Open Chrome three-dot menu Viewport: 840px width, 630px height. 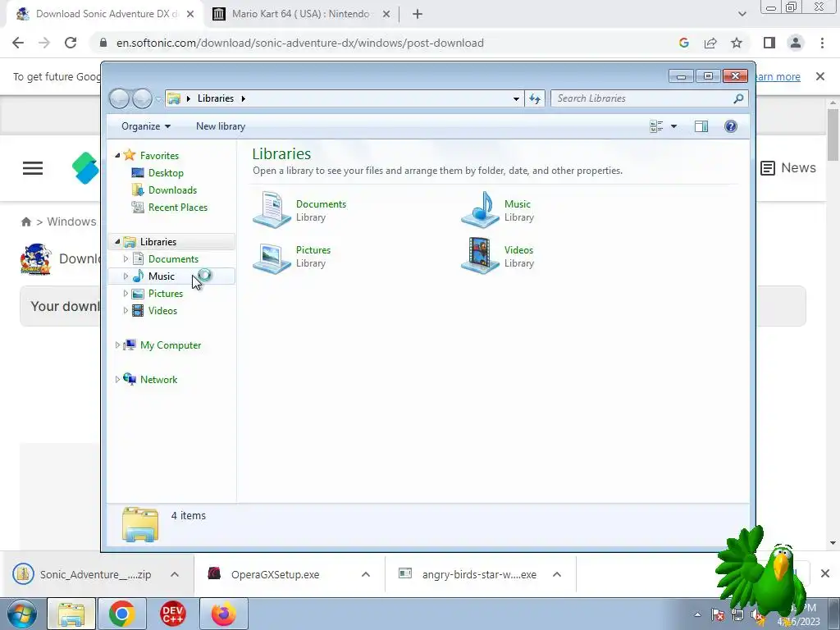[822, 43]
